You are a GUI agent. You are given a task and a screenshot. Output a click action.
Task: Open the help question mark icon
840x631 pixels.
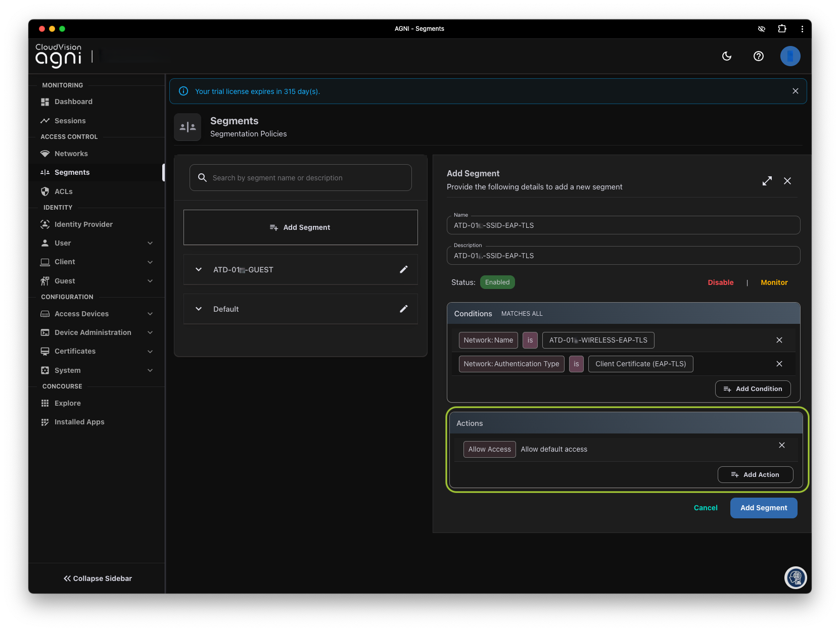(758, 56)
